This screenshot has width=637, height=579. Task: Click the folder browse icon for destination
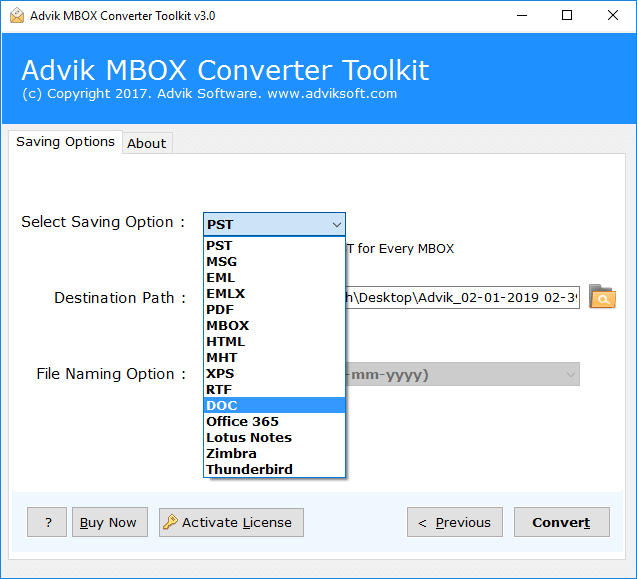pyautogui.click(x=602, y=297)
